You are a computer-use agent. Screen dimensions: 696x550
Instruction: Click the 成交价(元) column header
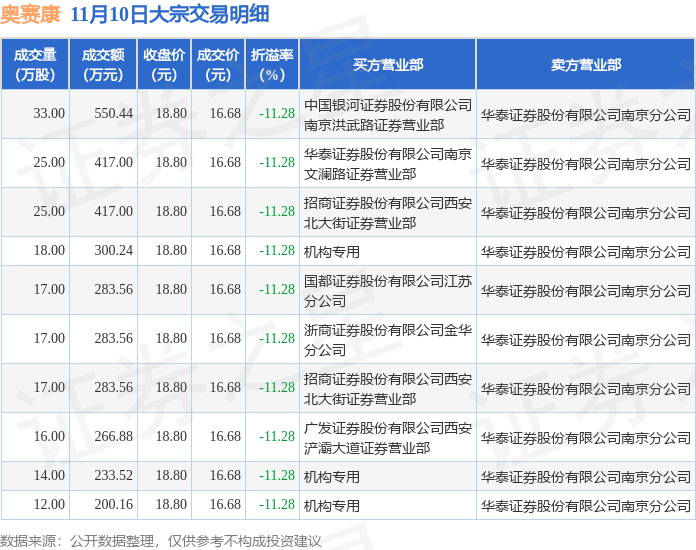(218, 64)
